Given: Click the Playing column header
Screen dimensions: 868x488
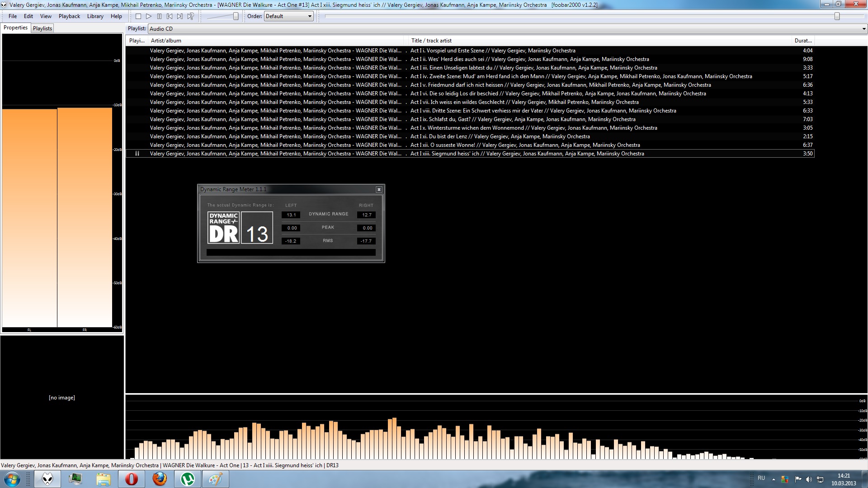Looking at the screenshot, I should point(137,41).
